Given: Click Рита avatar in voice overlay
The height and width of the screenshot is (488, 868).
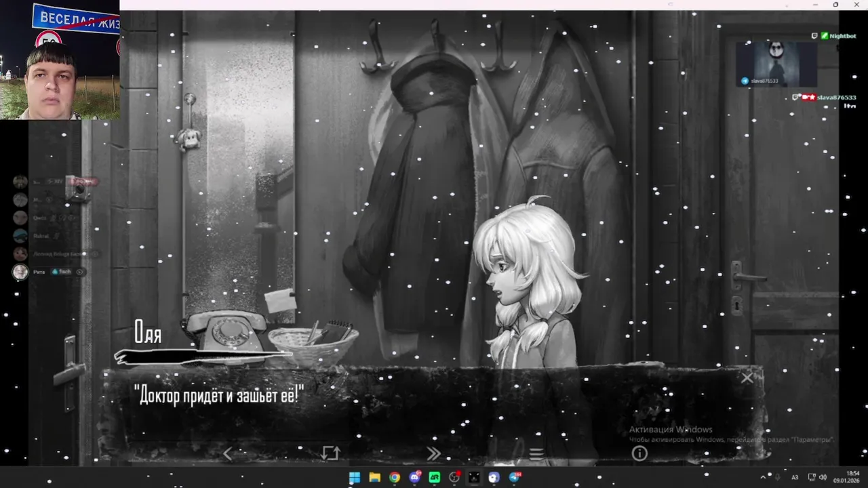Looking at the screenshot, I should [20, 272].
